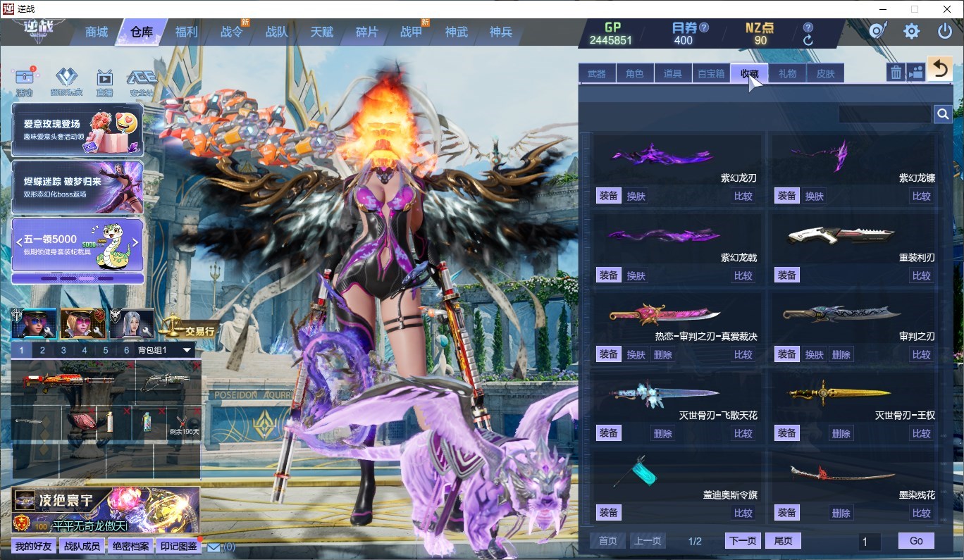The width and height of the screenshot is (964, 560).
Task: Open the 商城 shop tab
Action: pos(97,32)
